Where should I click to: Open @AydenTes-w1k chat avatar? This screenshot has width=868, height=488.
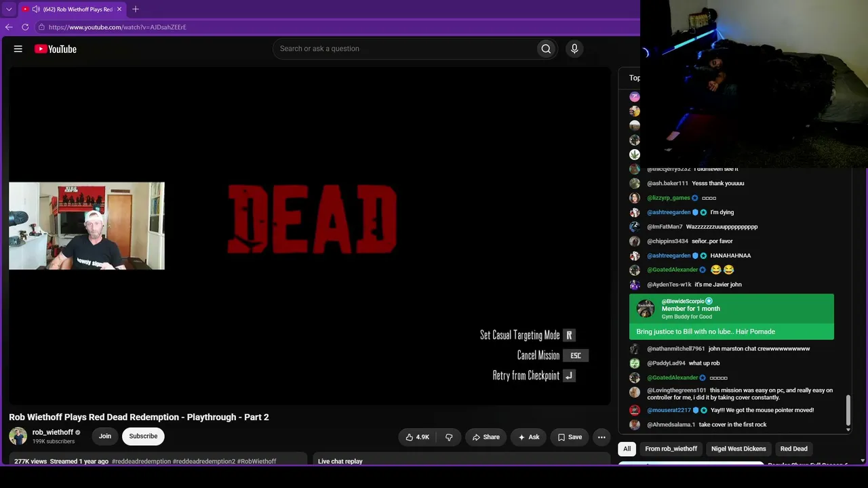635,285
